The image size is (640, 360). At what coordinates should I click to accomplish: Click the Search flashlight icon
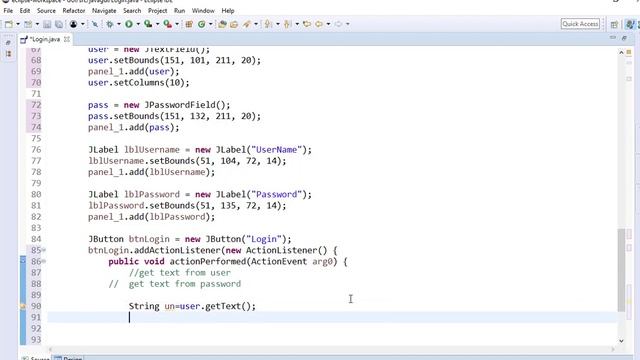pyautogui.click(x=247, y=24)
